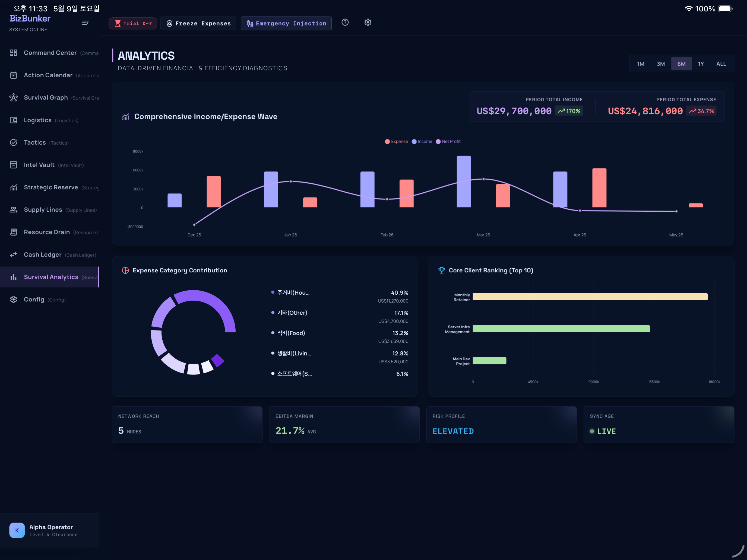Viewport: 747px width, 560px height.
Task: Click the 주거비(Hou... category row
Action: point(339,296)
